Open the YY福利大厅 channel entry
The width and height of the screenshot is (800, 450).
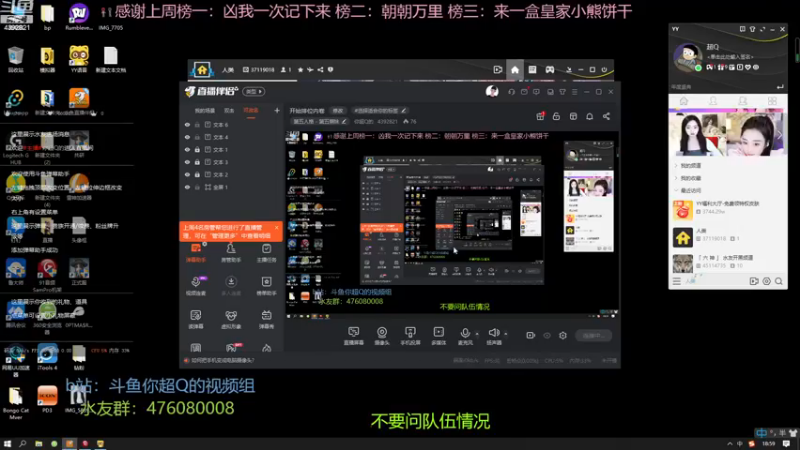(x=728, y=208)
